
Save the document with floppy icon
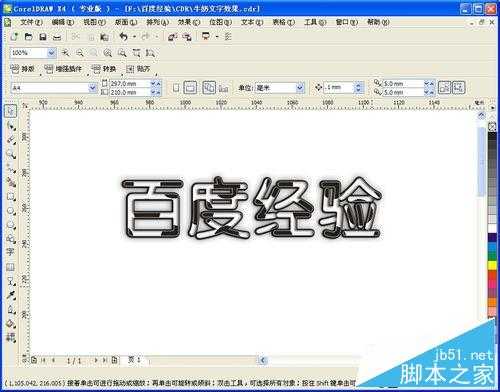click(x=43, y=37)
